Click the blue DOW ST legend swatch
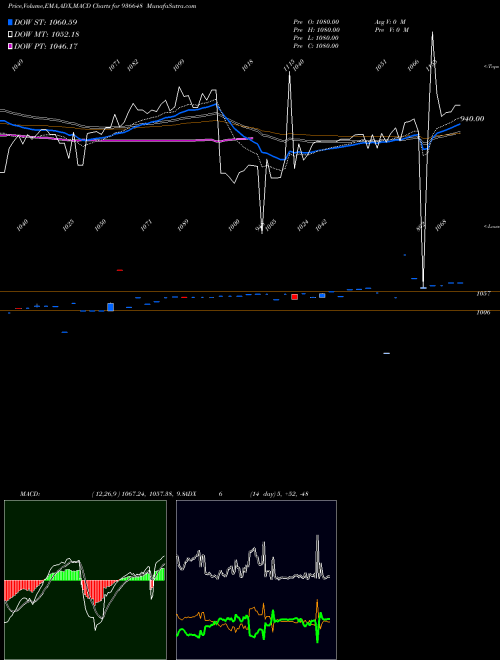Image resolution: width=500 pixels, height=660 pixels. (x=10, y=22)
